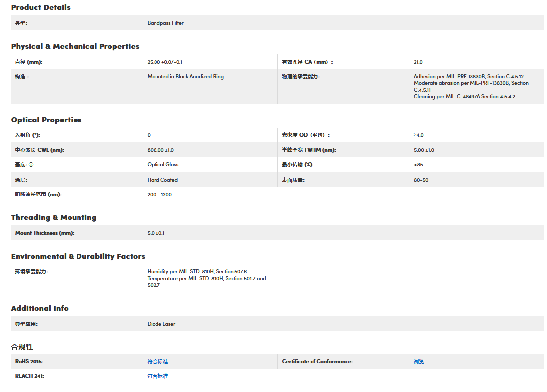
Task: Click the Environmental & Durability Factors heading
Action: tap(78, 256)
